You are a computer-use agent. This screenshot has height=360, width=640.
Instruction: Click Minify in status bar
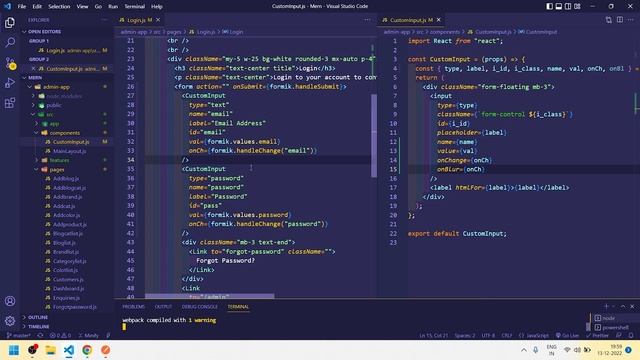(x=89, y=336)
